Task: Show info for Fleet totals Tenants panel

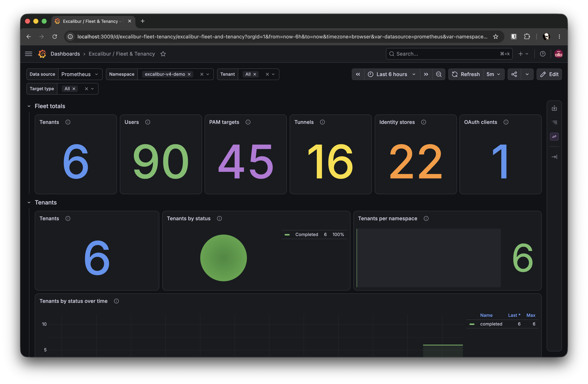Action: (68, 122)
